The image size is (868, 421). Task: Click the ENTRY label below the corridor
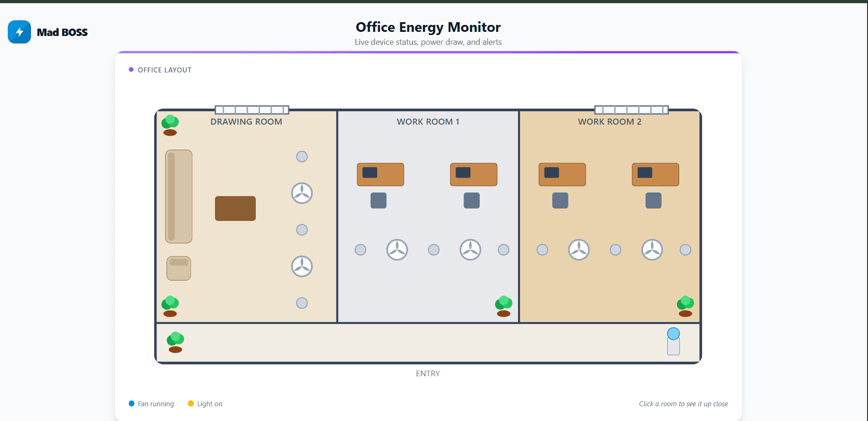coord(428,373)
